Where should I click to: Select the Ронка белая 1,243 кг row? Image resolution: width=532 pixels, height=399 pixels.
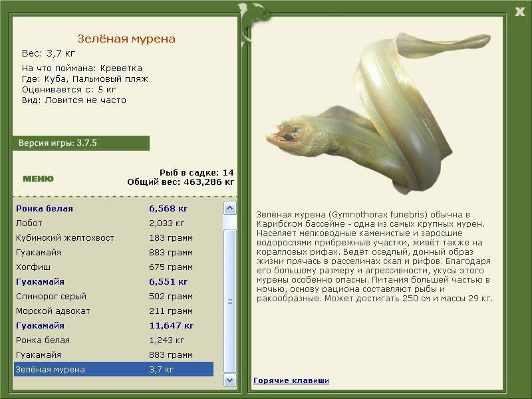pyautogui.click(x=114, y=340)
